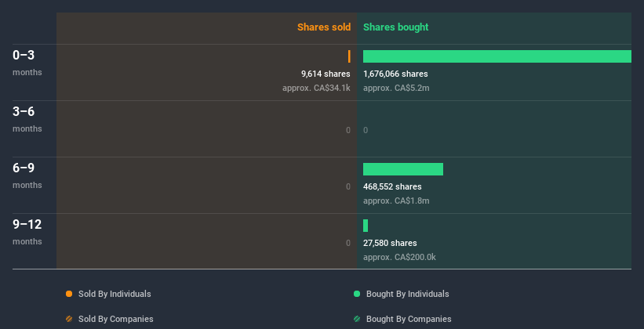Click the approx. CA$200.0k amount
The height and width of the screenshot is (329, 644).
click(x=399, y=257)
